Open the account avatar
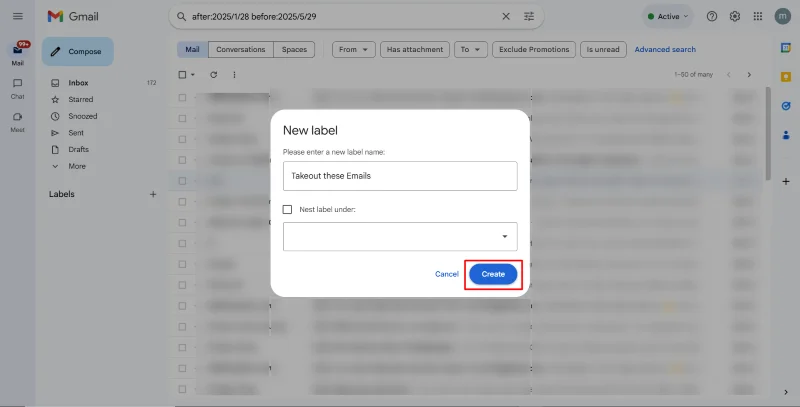The width and height of the screenshot is (800, 407). coord(783,16)
